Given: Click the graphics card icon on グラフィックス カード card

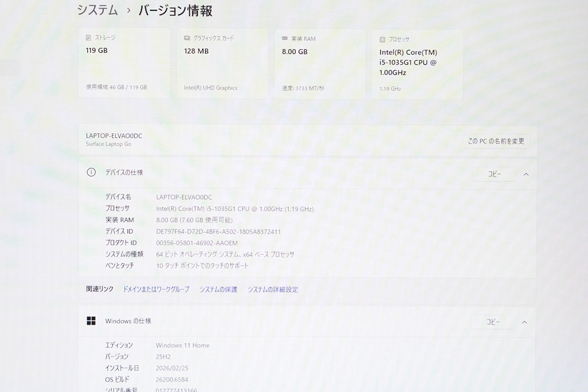Looking at the screenshot, I should [186, 37].
